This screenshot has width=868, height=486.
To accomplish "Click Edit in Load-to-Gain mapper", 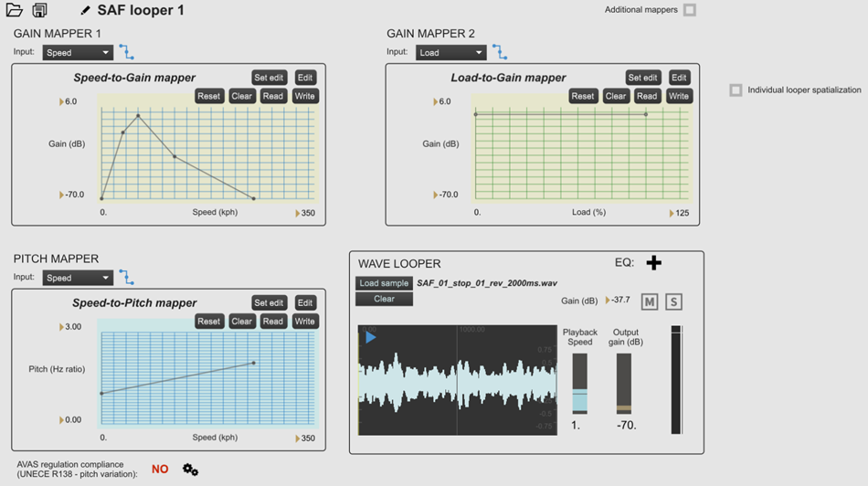I will pyautogui.click(x=679, y=78).
